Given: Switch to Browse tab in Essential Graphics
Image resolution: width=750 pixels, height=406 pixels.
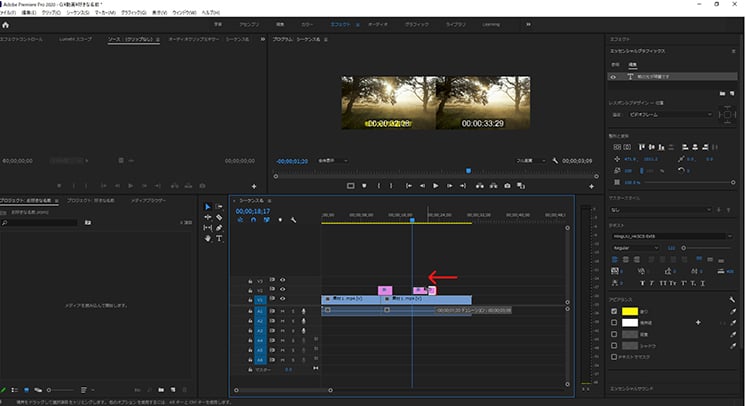Looking at the screenshot, I should 616,65.
